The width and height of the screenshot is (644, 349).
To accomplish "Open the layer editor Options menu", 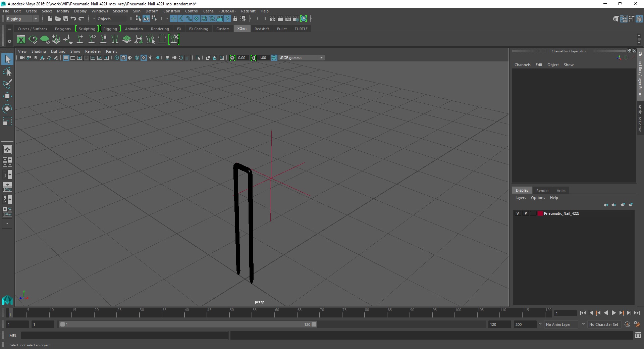I will (x=538, y=198).
